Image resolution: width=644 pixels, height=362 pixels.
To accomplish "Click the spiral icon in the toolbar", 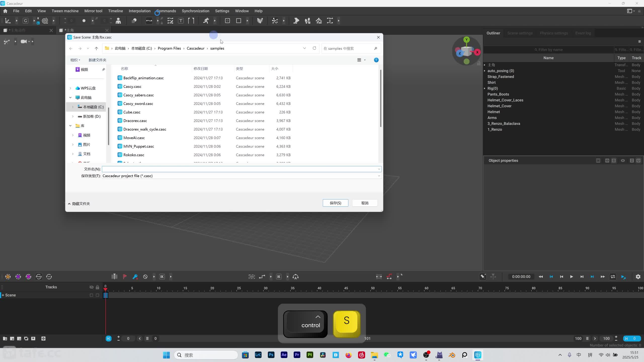I will (x=45, y=21).
